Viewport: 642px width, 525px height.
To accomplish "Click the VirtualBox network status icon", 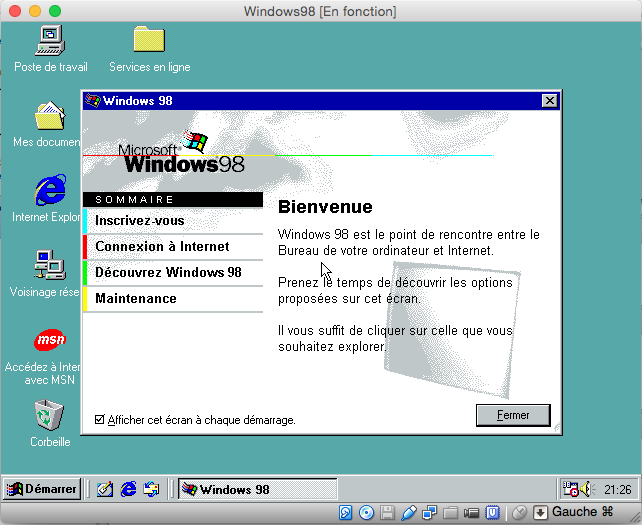I will (x=430, y=512).
